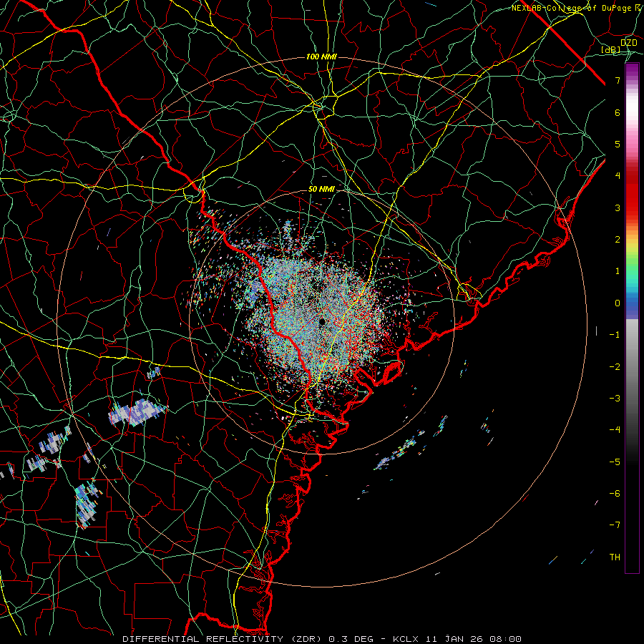Viewport: 644px width, 644px height.
Task: Click the "DIFFERENTIAL REFLECTIVITY" title text
Action: (203, 639)
